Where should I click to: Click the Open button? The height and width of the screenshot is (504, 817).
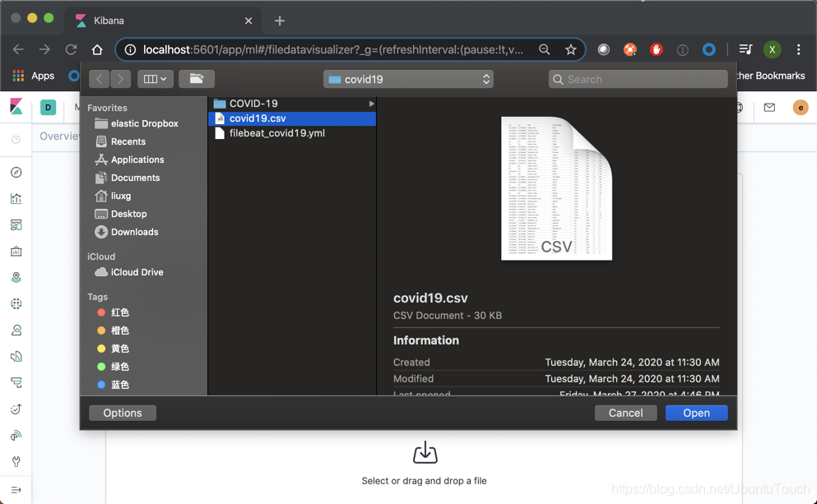coord(696,413)
